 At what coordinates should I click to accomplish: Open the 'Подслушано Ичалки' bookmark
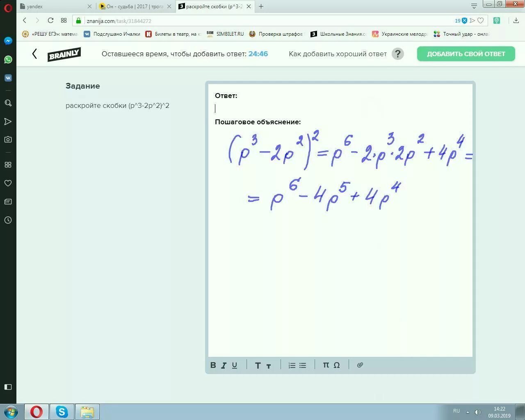click(112, 34)
